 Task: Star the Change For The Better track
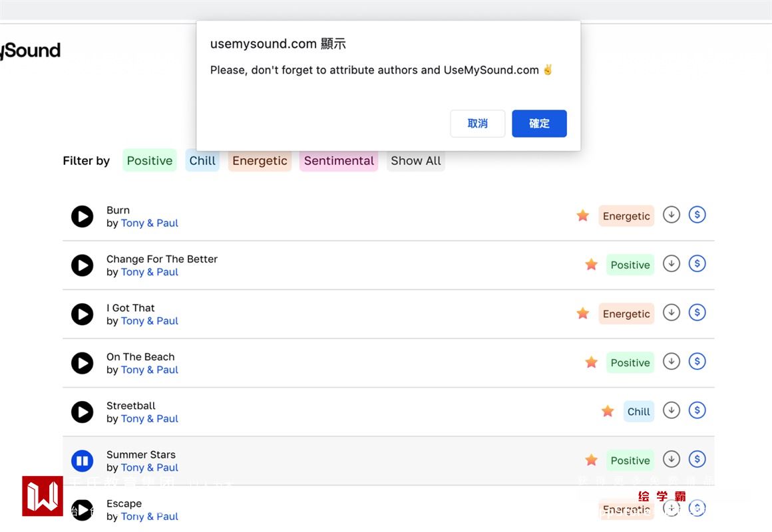pos(591,265)
